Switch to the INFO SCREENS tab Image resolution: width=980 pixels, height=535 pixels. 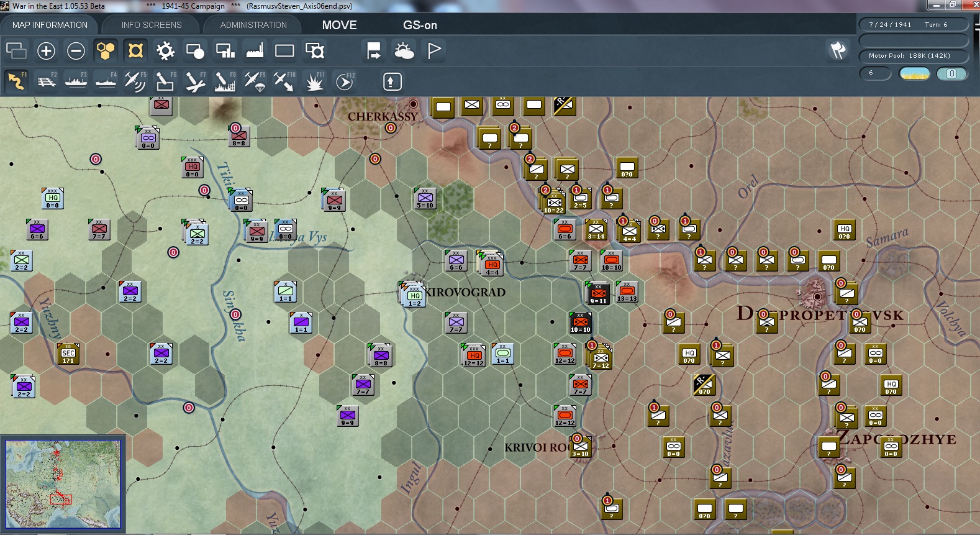coord(152,25)
